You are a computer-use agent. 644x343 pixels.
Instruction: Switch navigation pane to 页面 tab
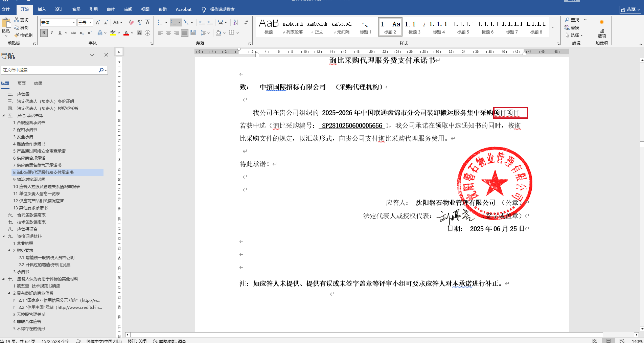click(x=22, y=84)
